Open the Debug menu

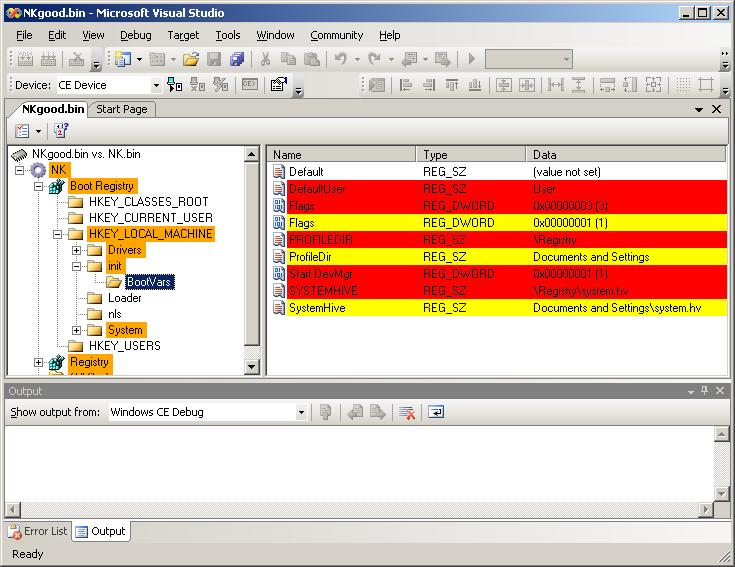[135, 35]
